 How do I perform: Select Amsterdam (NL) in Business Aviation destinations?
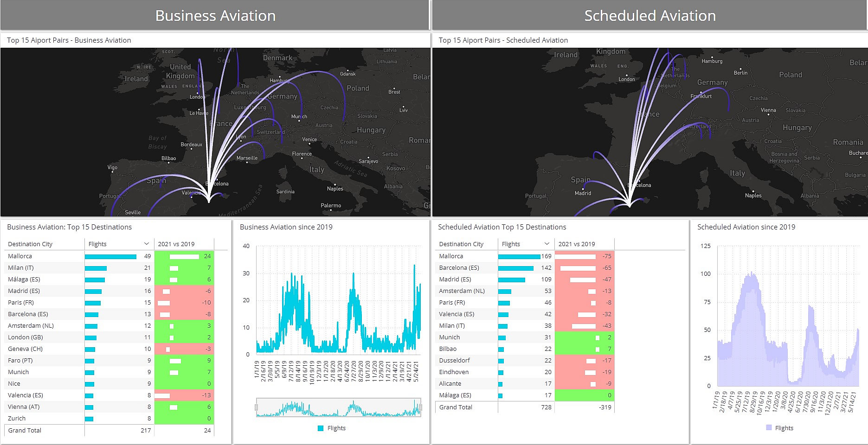pyautogui.click(x=31, y=325)
